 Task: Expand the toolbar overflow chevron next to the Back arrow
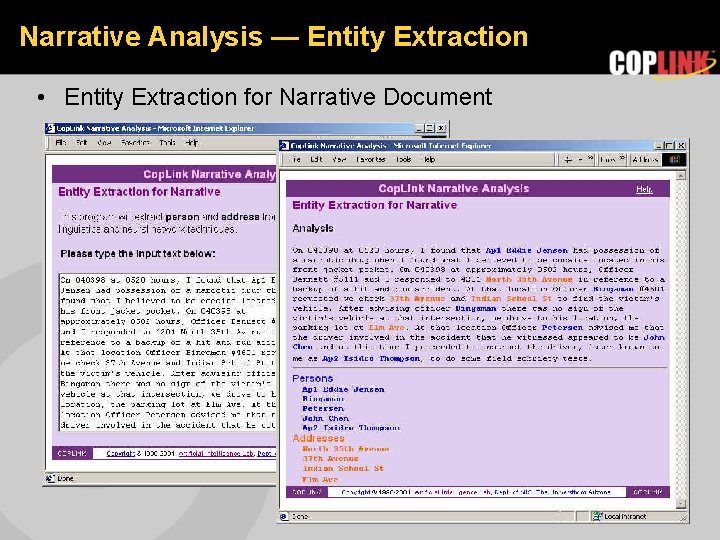click(x=591, y=158)
